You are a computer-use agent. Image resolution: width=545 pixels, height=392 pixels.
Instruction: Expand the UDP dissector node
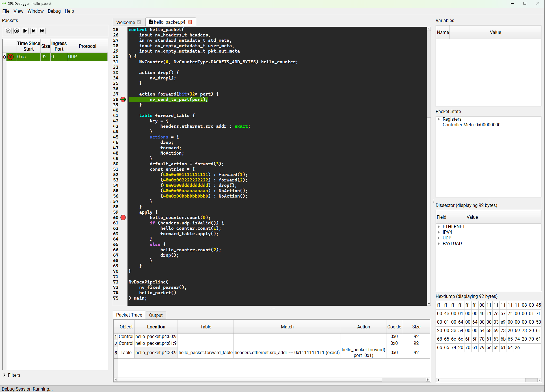tap(439, 238)
